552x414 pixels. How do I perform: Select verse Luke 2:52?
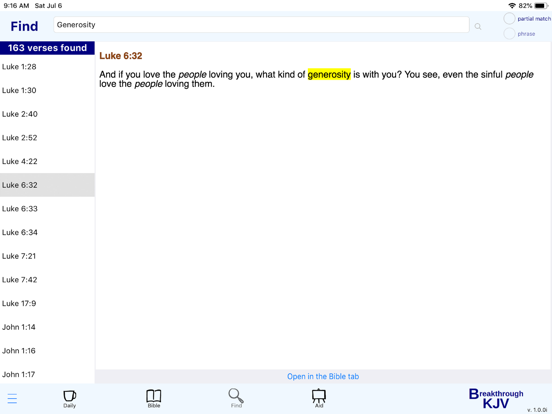click(x=47, y=138)
